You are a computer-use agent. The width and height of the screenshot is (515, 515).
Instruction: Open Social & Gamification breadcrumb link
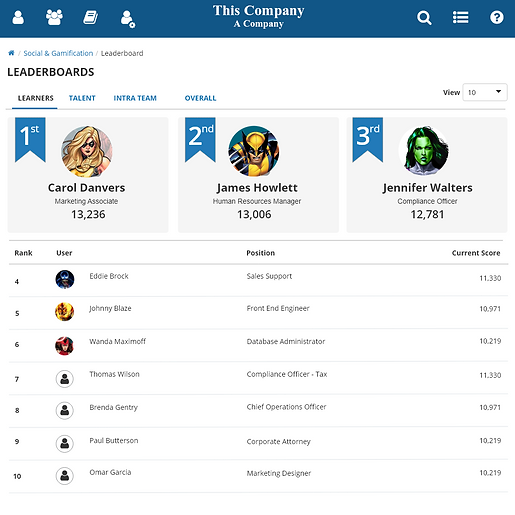pos(58,53)
